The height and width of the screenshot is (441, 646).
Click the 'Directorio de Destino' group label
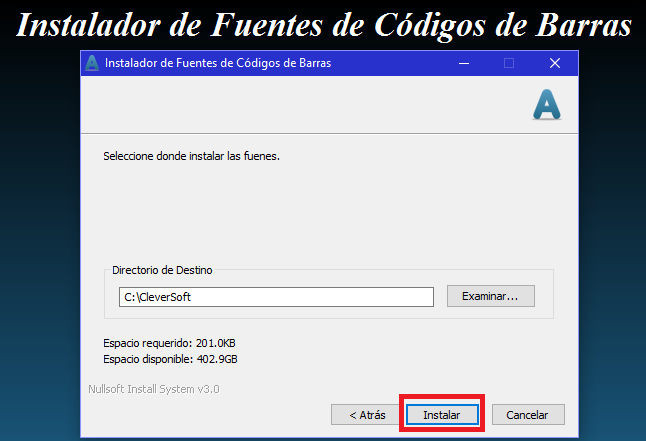(162, 270)
